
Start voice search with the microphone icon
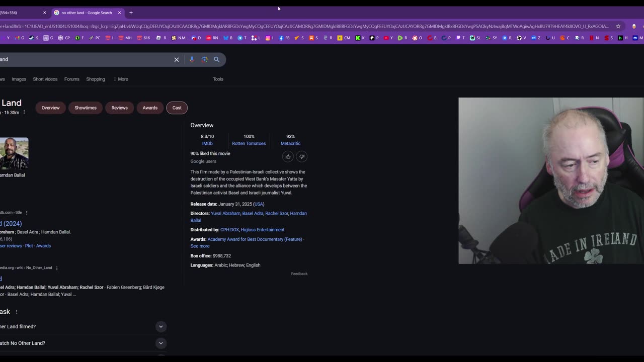tap(192, 59)
